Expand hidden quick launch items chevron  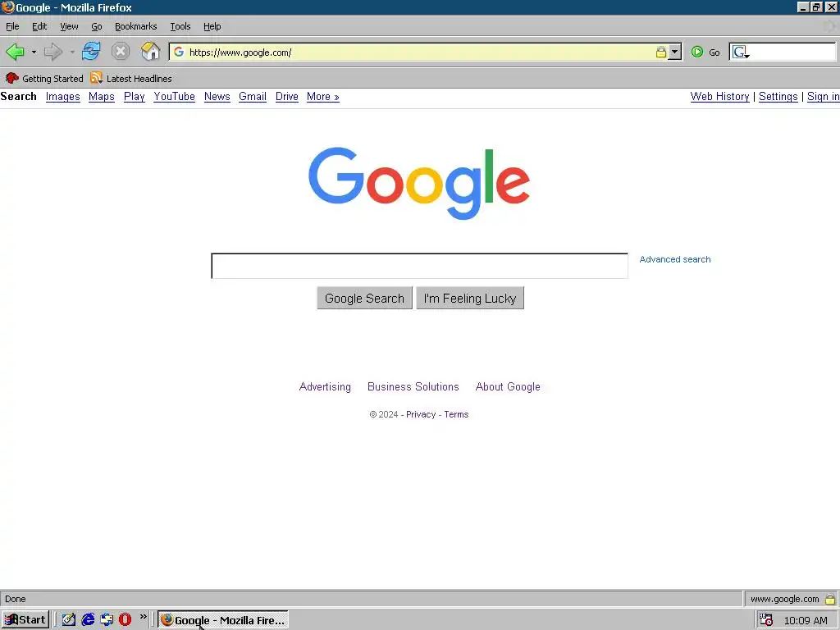[143, 617]
